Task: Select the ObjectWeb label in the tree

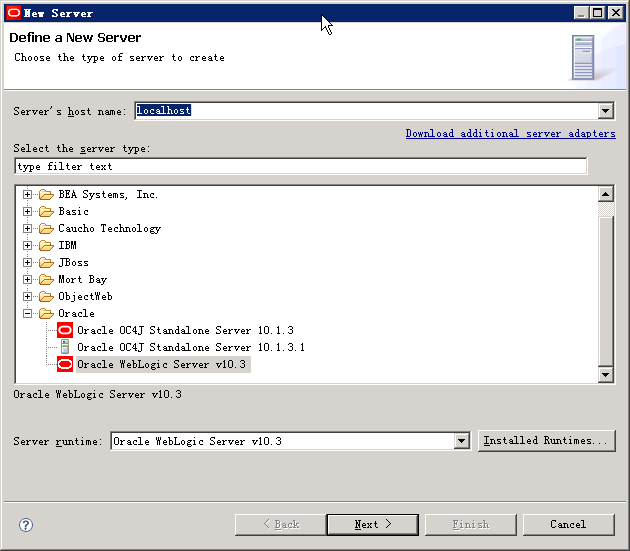Action: pyautogui.click(x=85, y=297)
